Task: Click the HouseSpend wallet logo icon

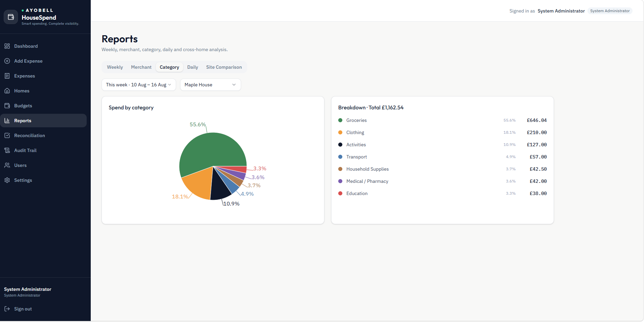Action: [11, 17]
